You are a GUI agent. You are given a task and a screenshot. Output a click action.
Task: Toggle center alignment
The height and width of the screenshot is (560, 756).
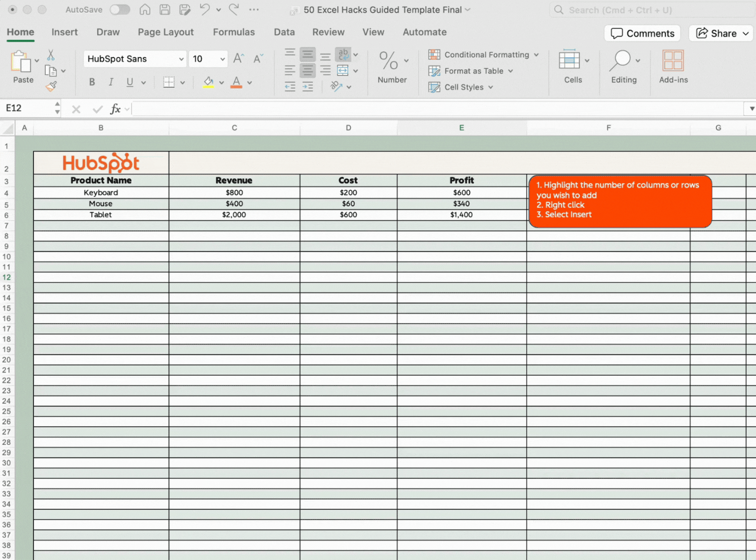coord(308,70)
